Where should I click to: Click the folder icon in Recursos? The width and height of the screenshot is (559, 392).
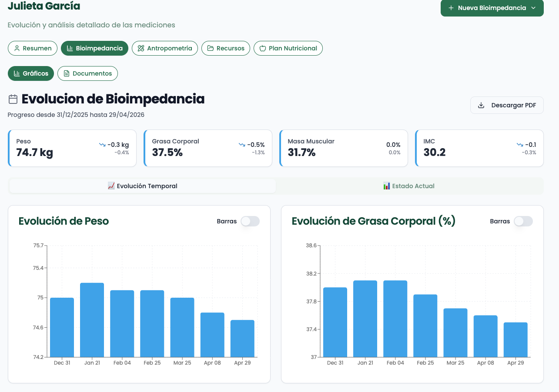pos(211,48)
